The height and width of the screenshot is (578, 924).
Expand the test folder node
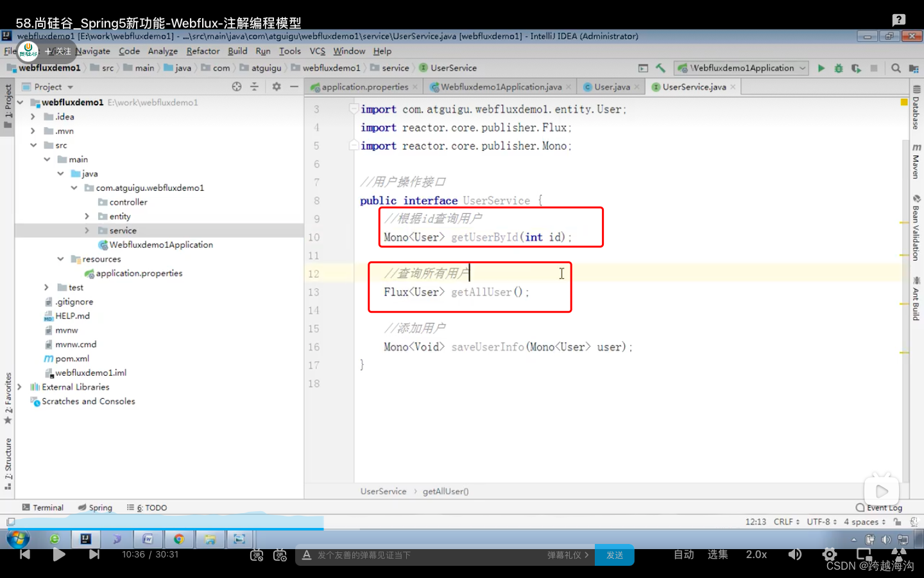46,287
